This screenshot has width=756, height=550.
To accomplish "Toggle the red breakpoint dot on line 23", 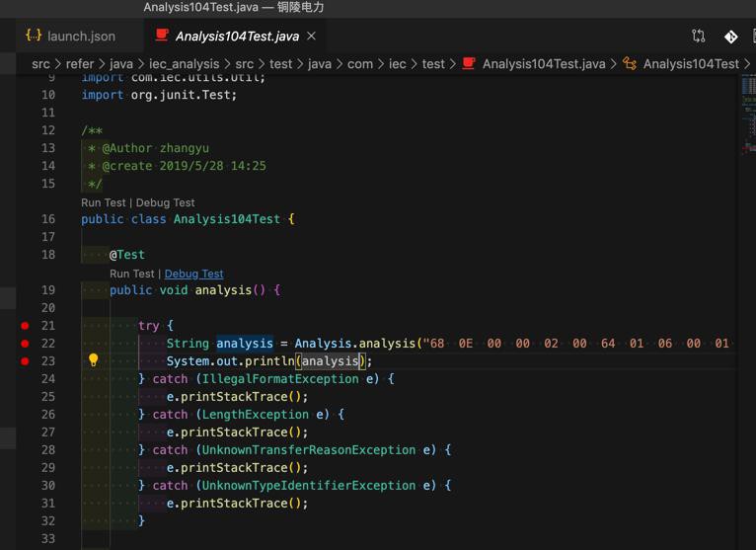I will point(25,361).
